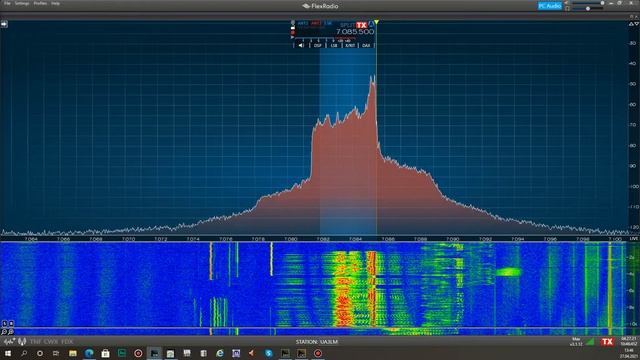This screenshot has height=360, width=640.
Task: Mute speaker icon beside PC Audio
Action: coord(567,3)
